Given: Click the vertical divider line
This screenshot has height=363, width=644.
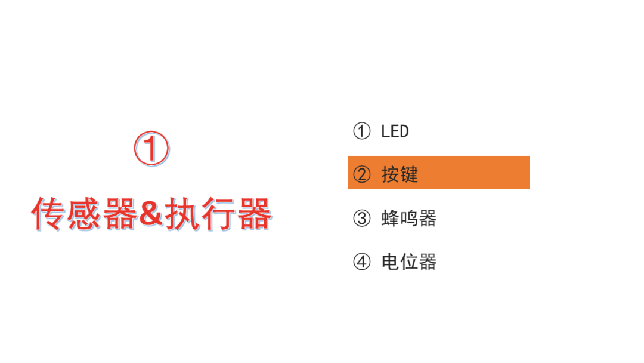Looking at the screenshot, I should pyautogui.click(x=309, y=192).
